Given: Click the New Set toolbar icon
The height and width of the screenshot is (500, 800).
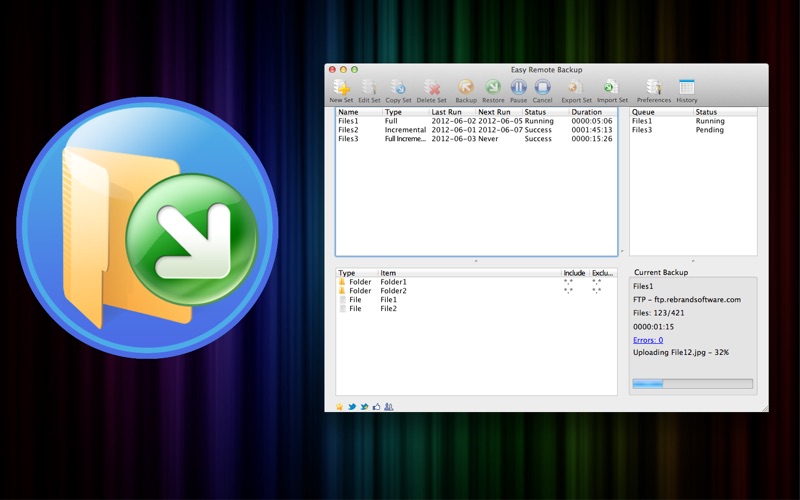Looking at the screenshot, I should click(x=341, y=88).
